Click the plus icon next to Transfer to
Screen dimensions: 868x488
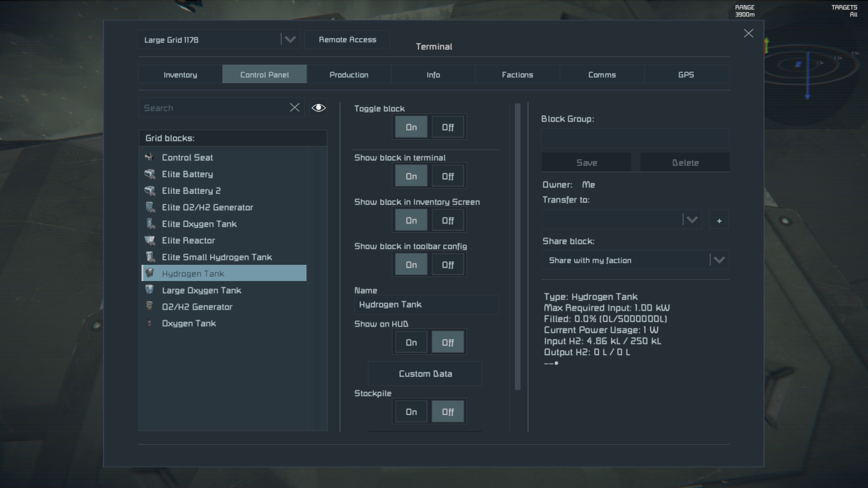click(719, 221)
